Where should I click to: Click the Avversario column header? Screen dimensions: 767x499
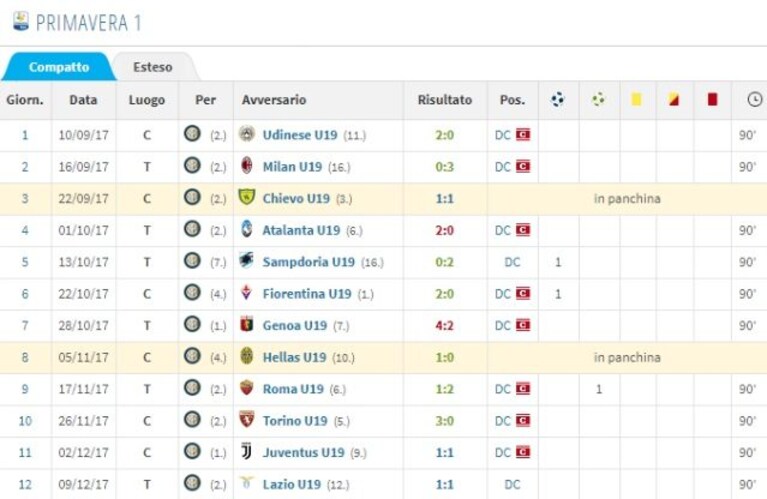click(x=274, y=100)
